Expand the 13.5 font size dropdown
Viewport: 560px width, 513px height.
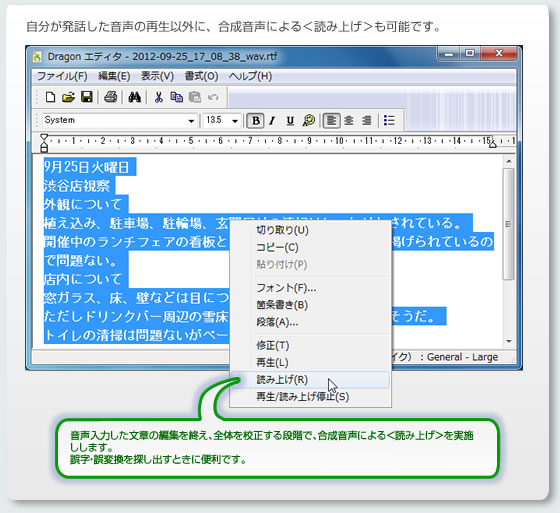click(235, 121)
